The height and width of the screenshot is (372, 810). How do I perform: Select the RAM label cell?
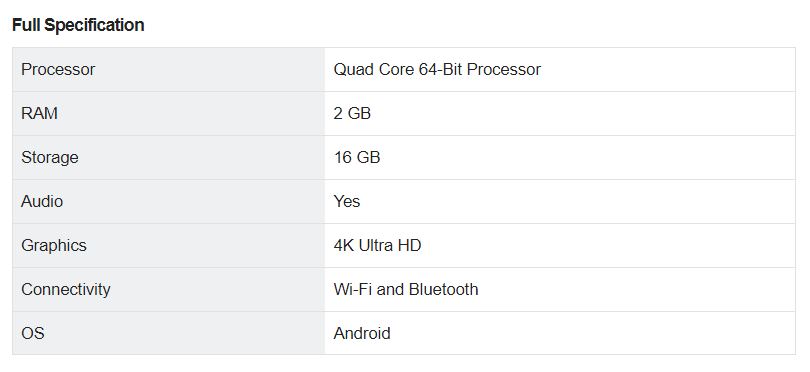click(168, 114)
